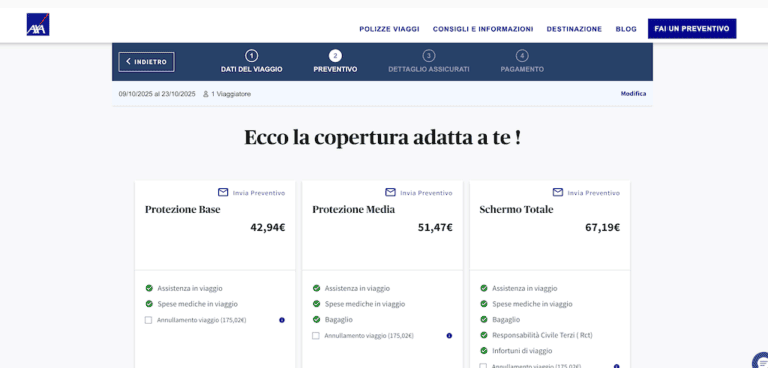Click Invia Preventivo link for Schermo Totale

(594, 193)
